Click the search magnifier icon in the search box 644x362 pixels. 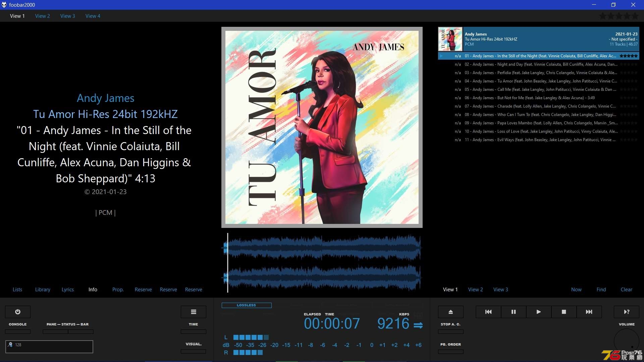click(x=10, y=345)
